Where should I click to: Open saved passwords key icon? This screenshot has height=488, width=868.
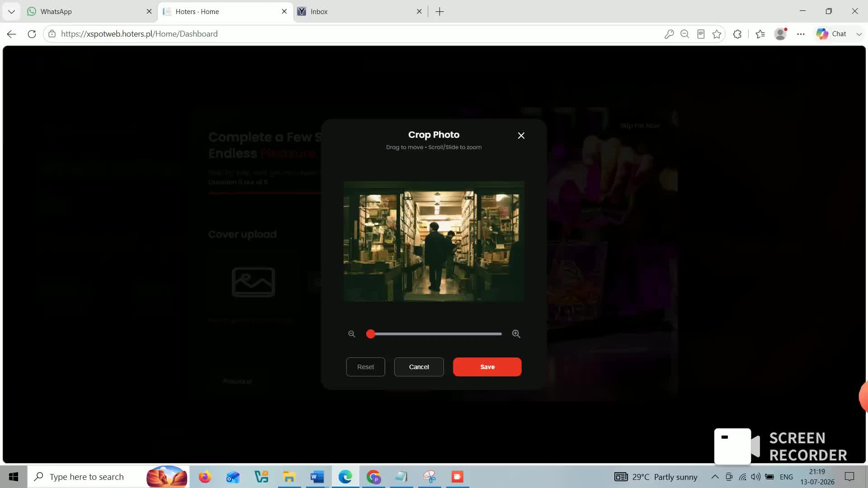[x=669, y=34]
